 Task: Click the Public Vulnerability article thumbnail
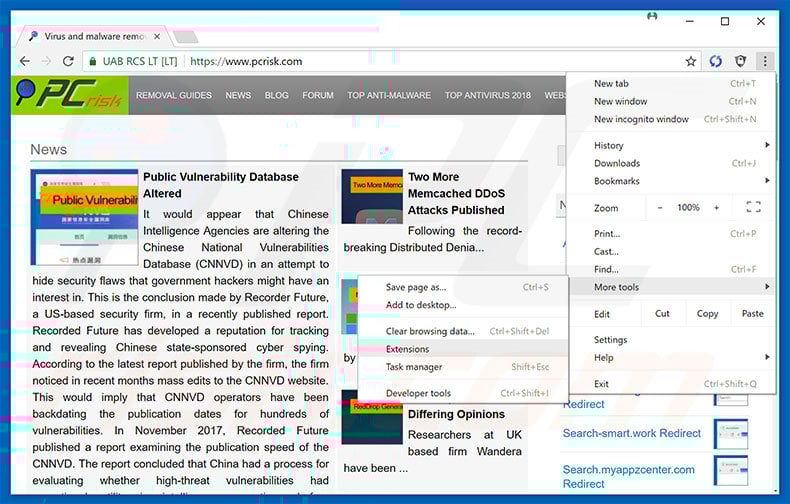84,217
